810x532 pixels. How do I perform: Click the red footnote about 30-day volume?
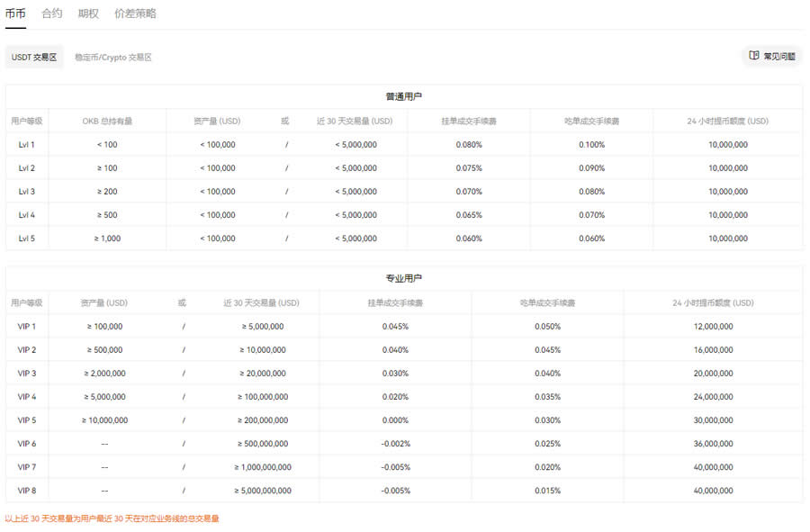click(x=115, y=519)
